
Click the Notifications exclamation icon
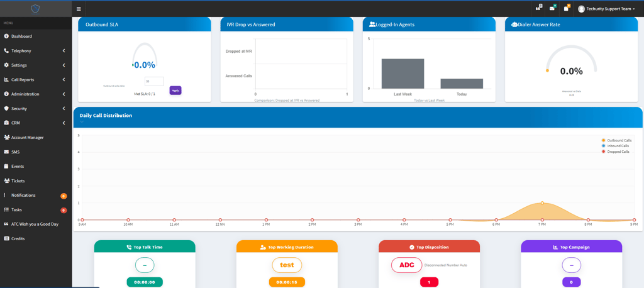(4, 195)
